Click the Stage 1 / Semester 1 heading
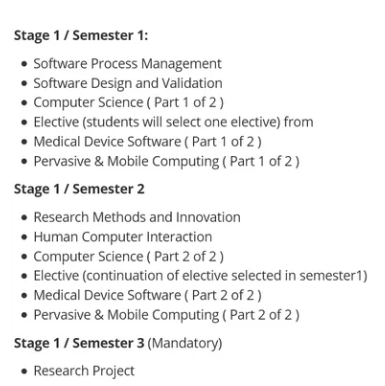 81,35
